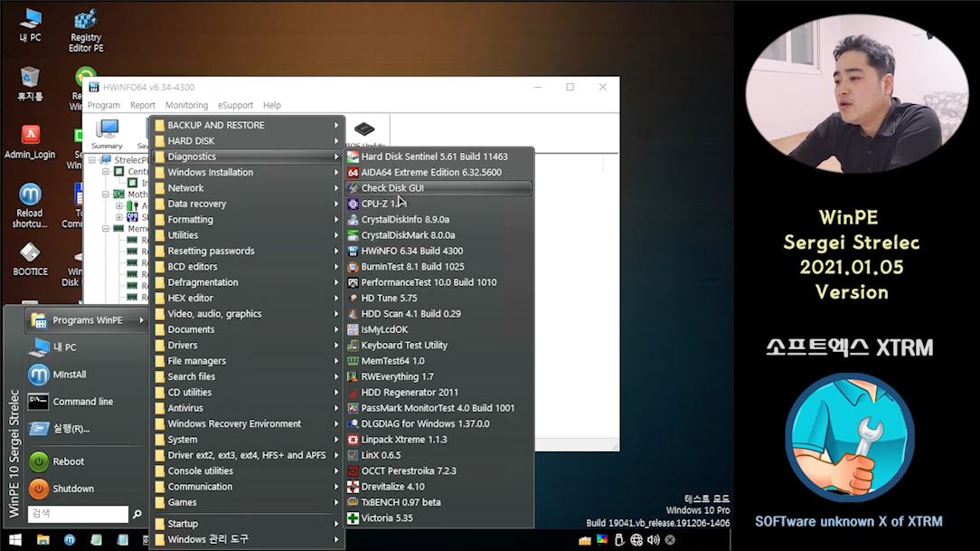Expand Data recovery folder

[x=248, y=204]
